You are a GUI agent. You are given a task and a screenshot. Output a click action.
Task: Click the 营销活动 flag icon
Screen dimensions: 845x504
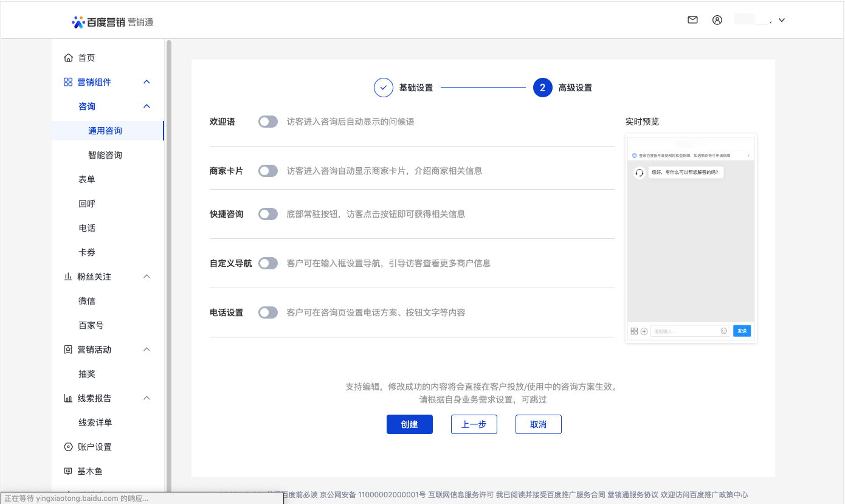tap(67, 349)
